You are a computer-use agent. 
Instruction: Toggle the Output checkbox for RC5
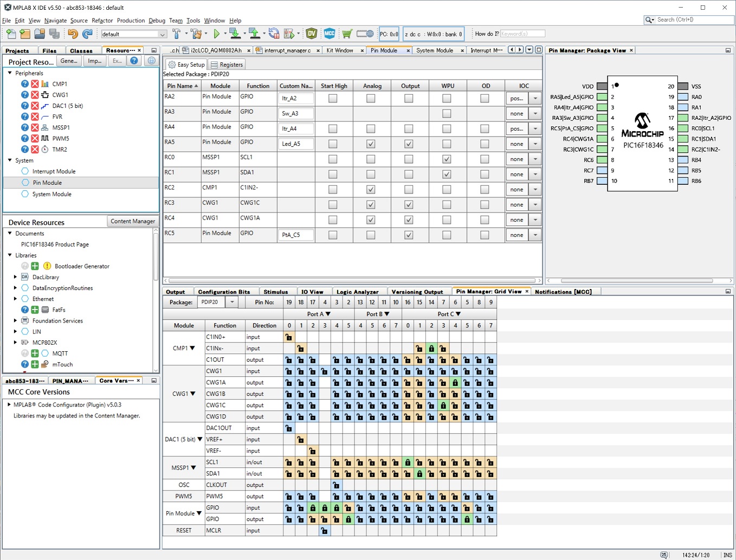coord(409,235)
